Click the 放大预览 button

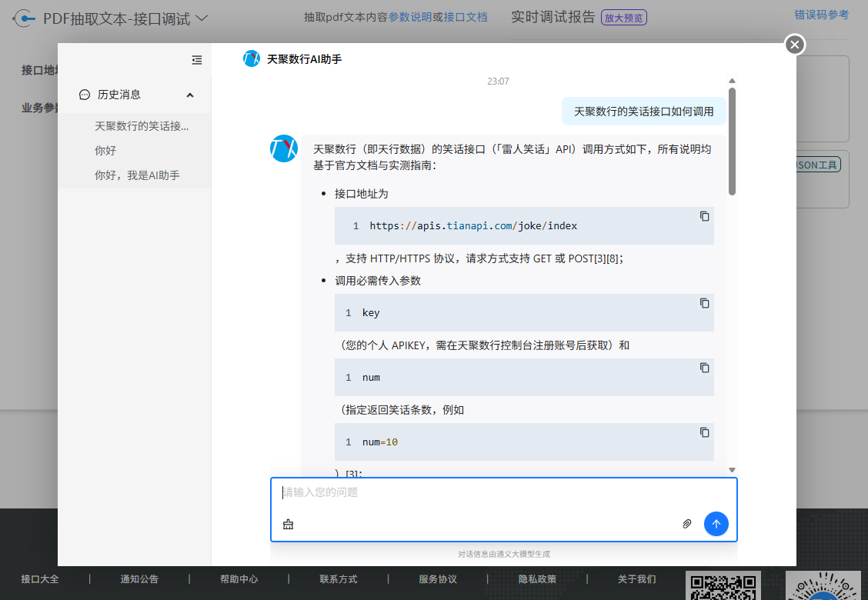623,17
